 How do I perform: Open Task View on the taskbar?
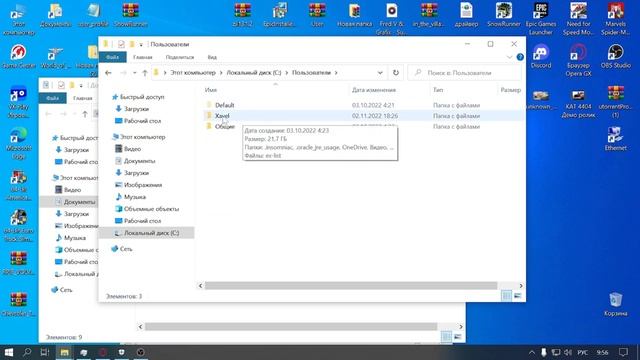point(45,352)
